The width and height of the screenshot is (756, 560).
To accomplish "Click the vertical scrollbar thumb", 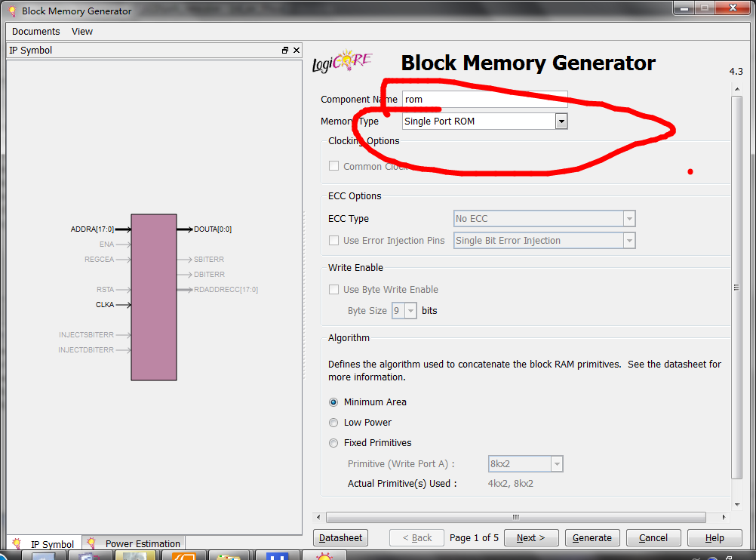I will [736, 288].
